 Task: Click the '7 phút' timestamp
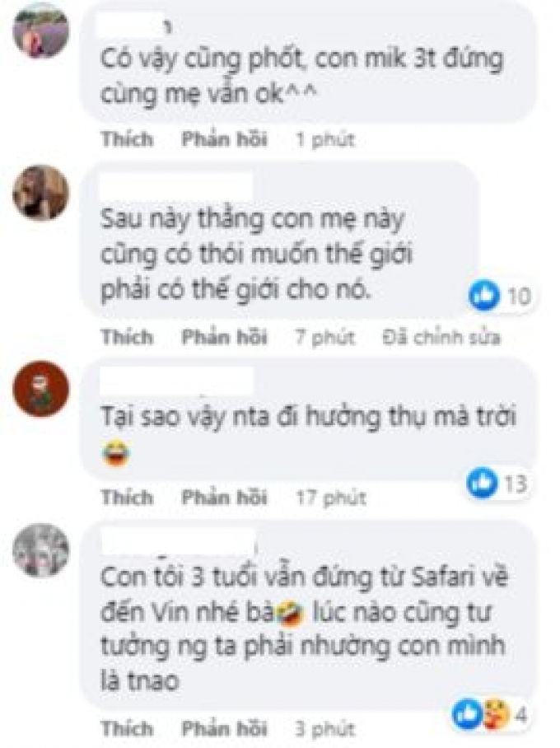coord(324,337)
